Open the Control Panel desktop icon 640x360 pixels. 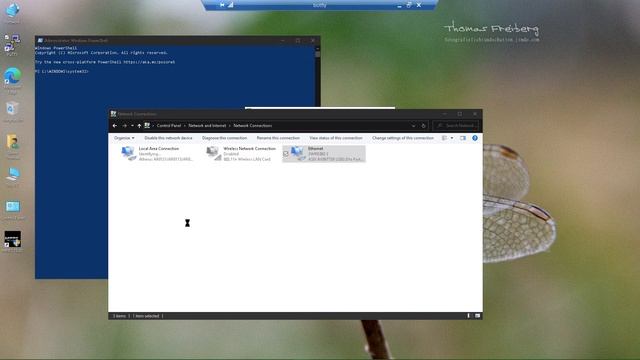click(13, 210)
